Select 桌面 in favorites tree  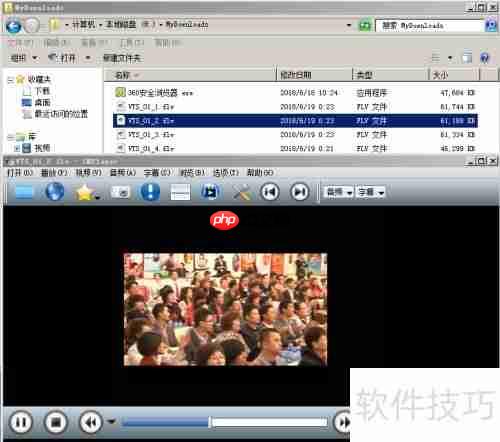[x=42, y=102]
